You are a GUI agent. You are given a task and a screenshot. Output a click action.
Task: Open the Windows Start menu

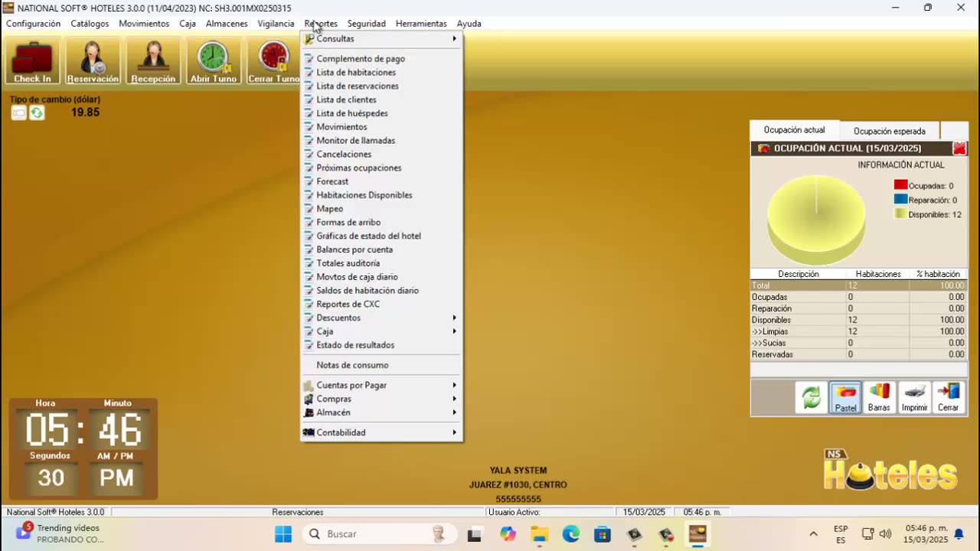coord(283,534)
